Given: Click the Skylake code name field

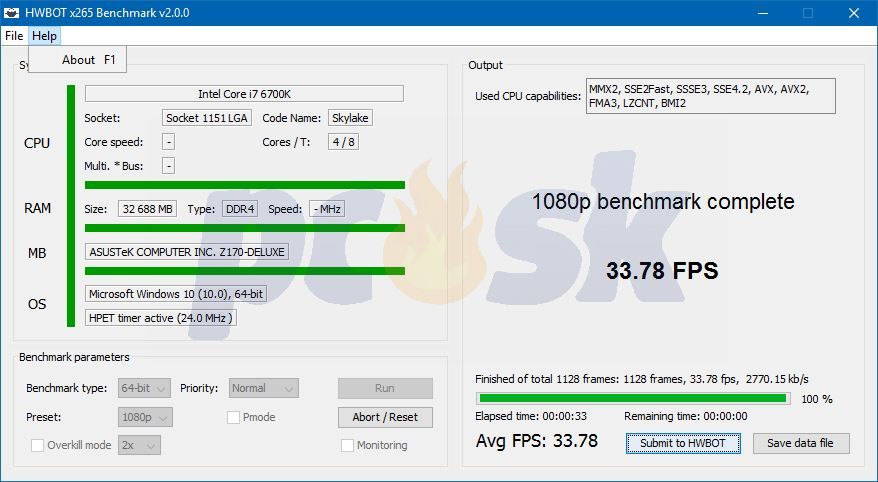Looking at the screenshot, I should click(x=350, y=118).
